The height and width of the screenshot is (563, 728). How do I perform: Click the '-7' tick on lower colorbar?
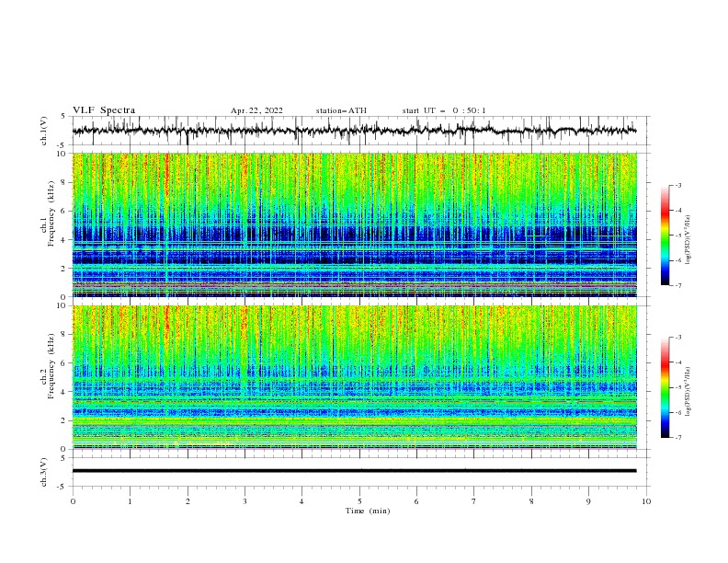[x=678, y=438]
